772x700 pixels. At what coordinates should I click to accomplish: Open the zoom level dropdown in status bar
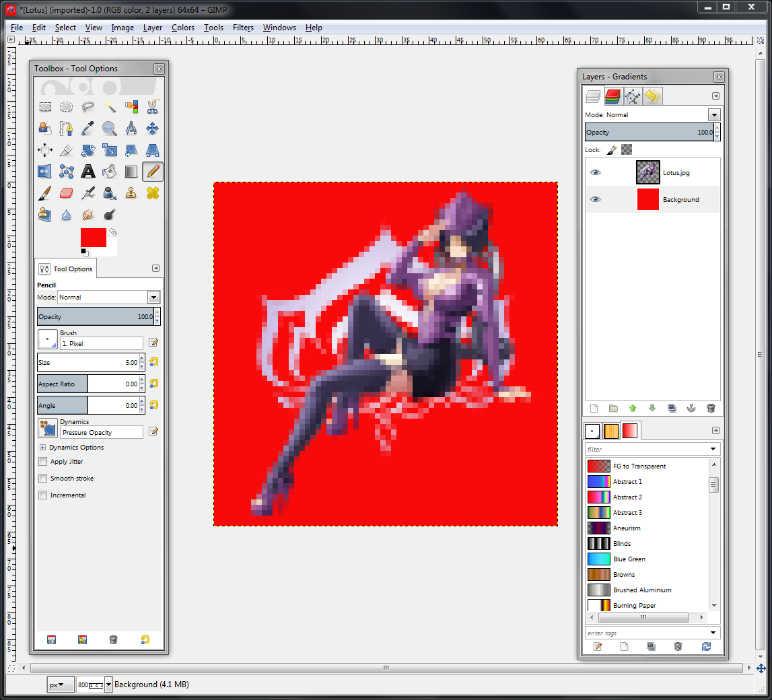click(108, 685)
